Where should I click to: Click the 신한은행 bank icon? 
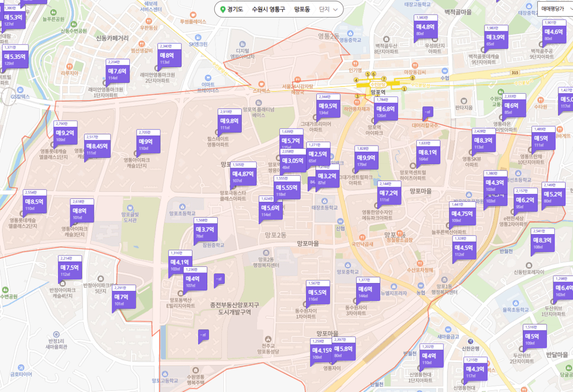pos(470,341)
